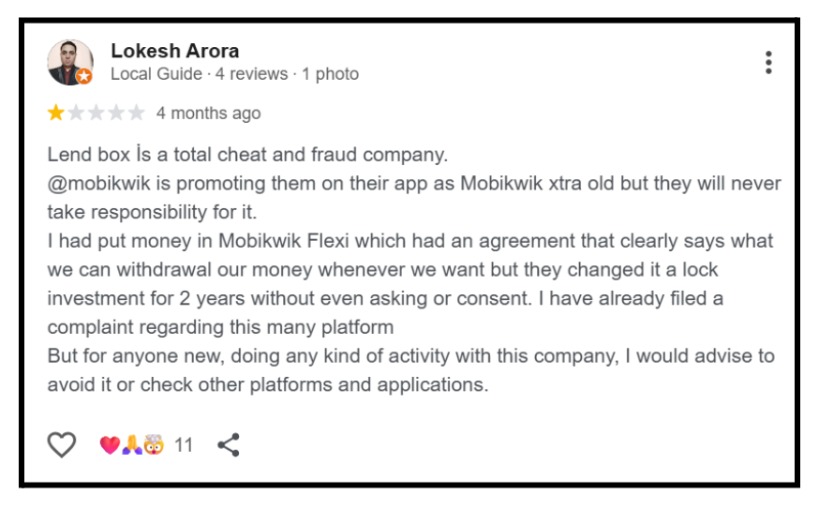Click the reviewer name Lokesh Arora
This screenshot has width=819, height=505.
(175, 50)
